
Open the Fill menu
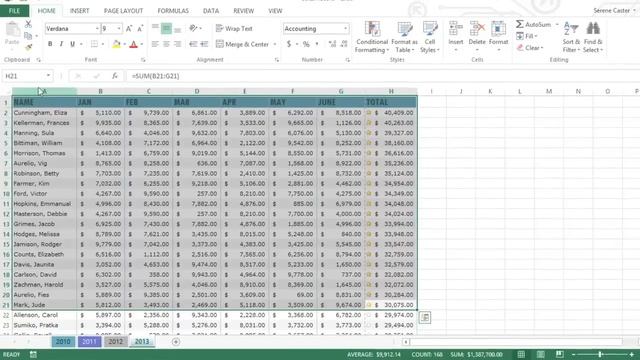[527, 36]
